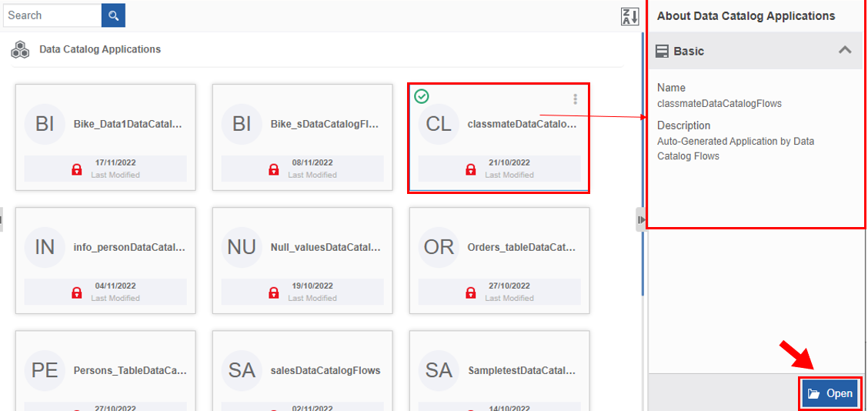Click the About Data Catalog Applications heading
This screenshot has width=868, height=411.
click(x=746, y=16)
